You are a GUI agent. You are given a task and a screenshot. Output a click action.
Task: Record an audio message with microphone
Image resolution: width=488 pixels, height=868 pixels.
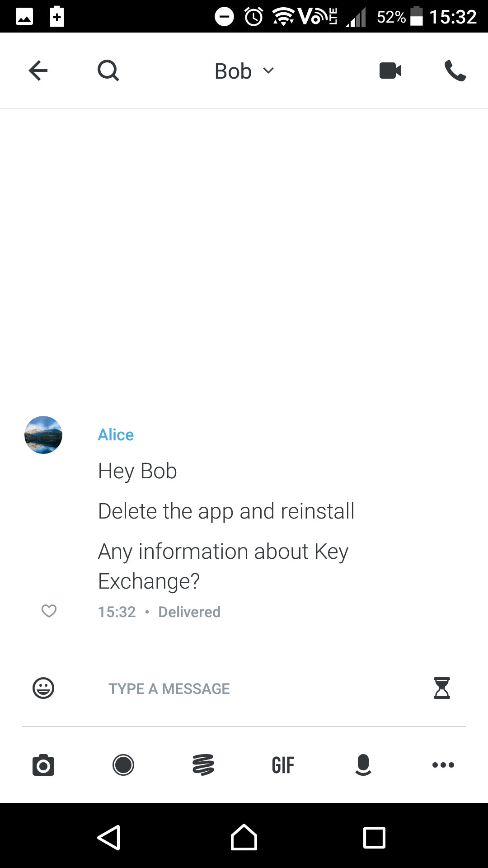(363, 765)
